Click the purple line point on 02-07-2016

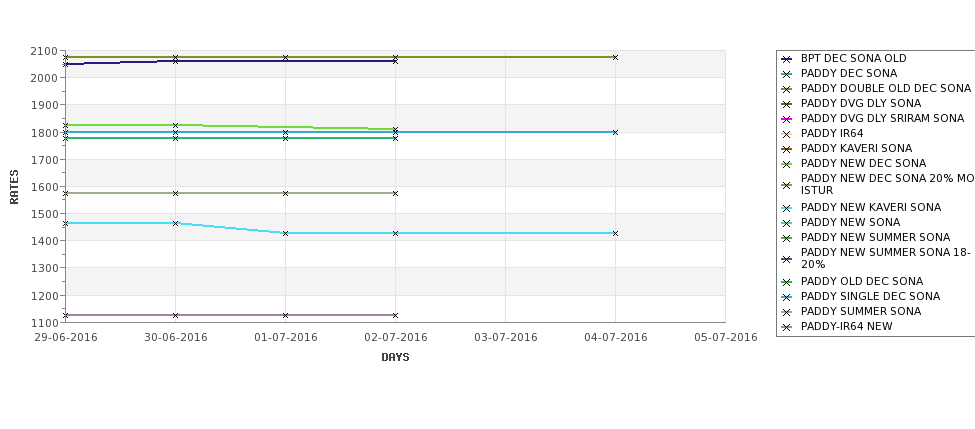[x=395, y=315]
